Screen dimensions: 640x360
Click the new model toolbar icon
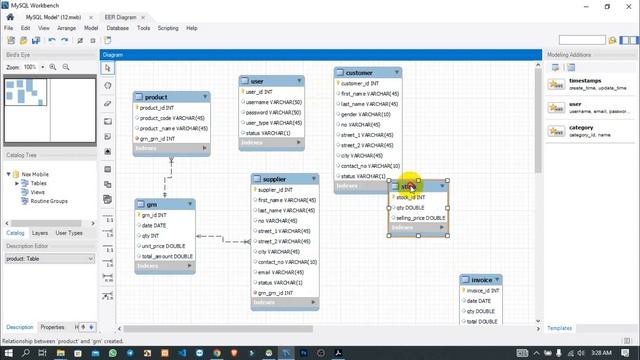coord(11,40)
